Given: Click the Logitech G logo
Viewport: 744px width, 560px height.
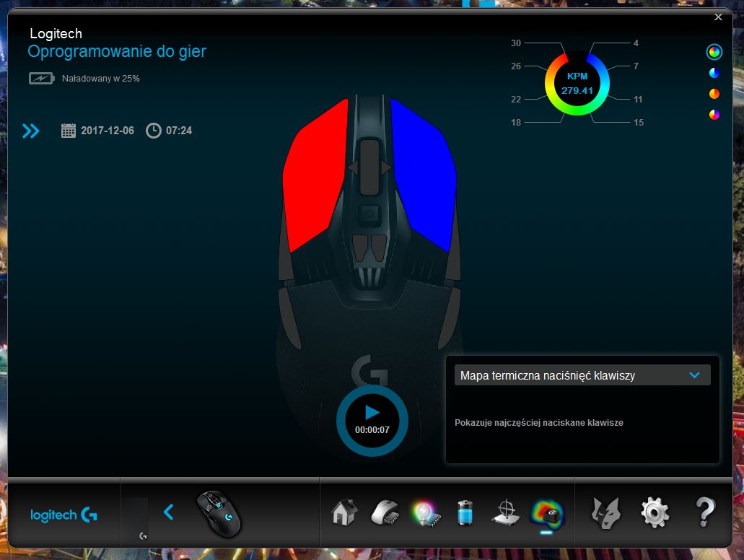Looking at the screenshot, I should (64, 515).
